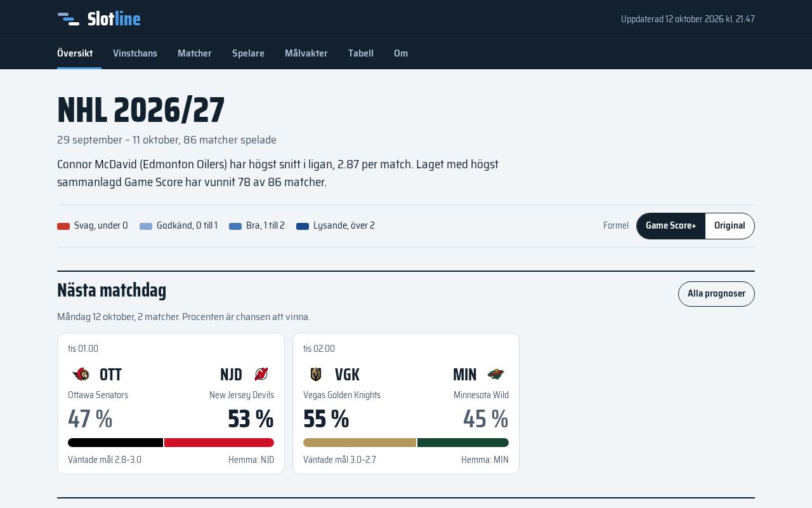This screenshot has width=812, height=508.
Task: Click the MIN team abbreviation
Action: pyautogui.click(x=465, y=375)
